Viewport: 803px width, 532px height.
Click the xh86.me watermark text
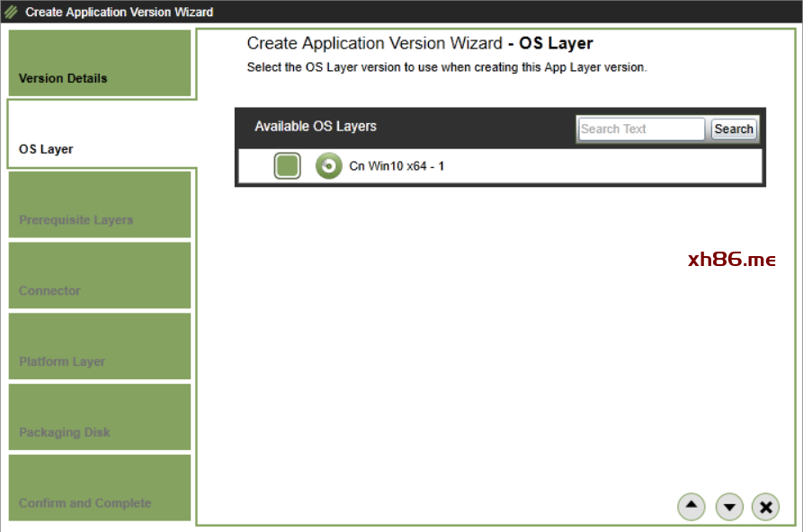731,260
